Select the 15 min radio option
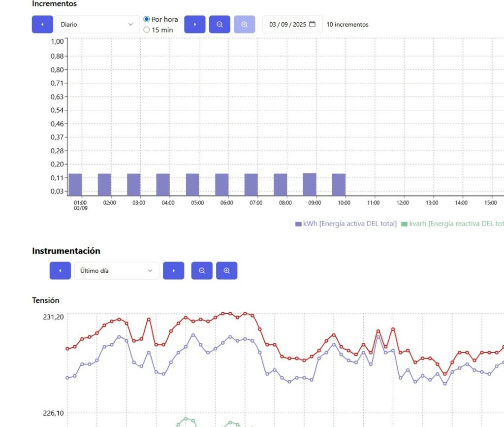The width and height of the screenshot is (504, 427). click(147, 30)
